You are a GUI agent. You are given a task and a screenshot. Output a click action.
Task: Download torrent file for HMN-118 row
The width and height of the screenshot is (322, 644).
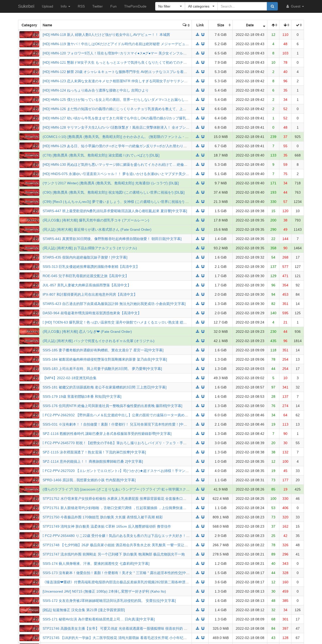pos(197,35)
